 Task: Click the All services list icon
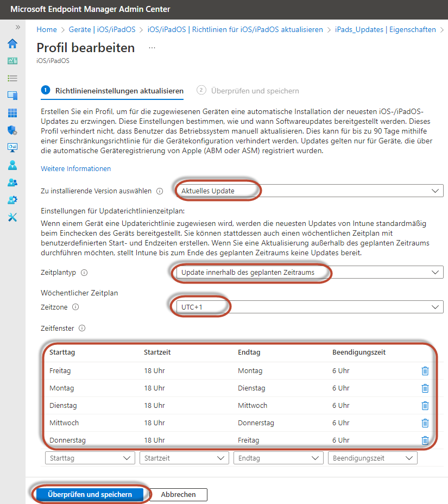pos(12,79)
